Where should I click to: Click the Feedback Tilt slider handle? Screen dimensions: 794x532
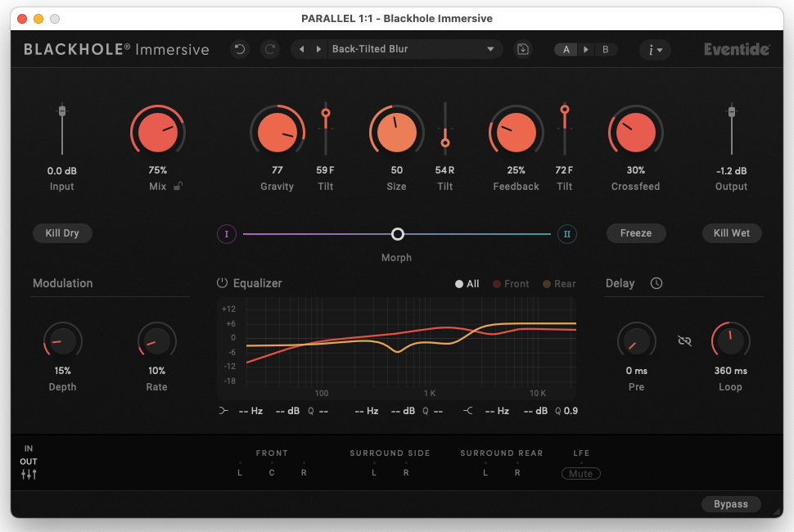[x=565, y=110]
